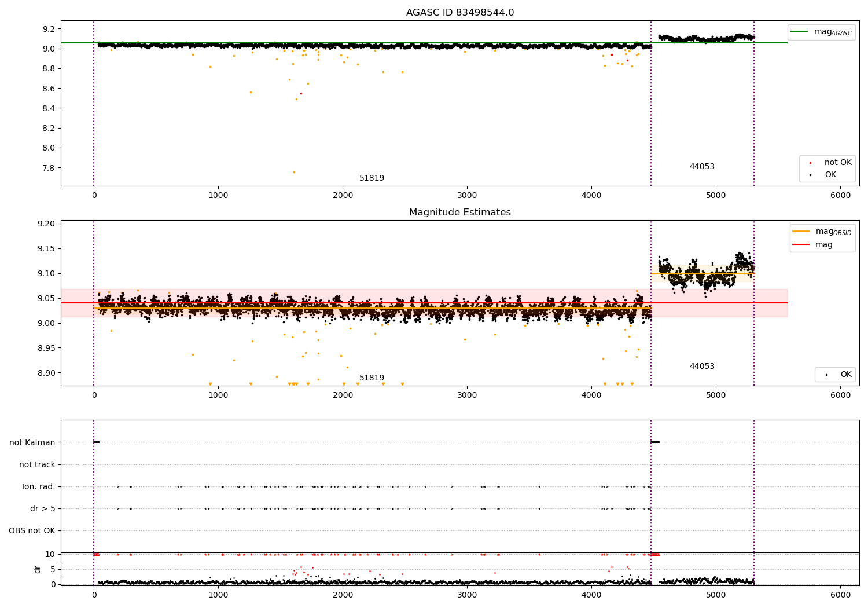This screenshot has width=868, height=608.
Task: Click the 'not Kalman' row label
Action: pos(32,443)
